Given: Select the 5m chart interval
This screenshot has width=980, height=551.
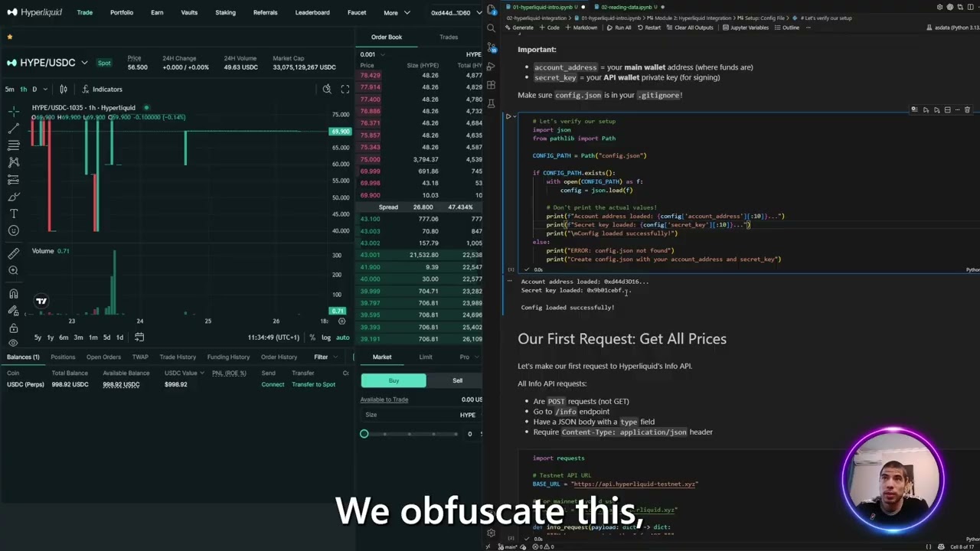Looking at the screenshot, I should 10,89.
